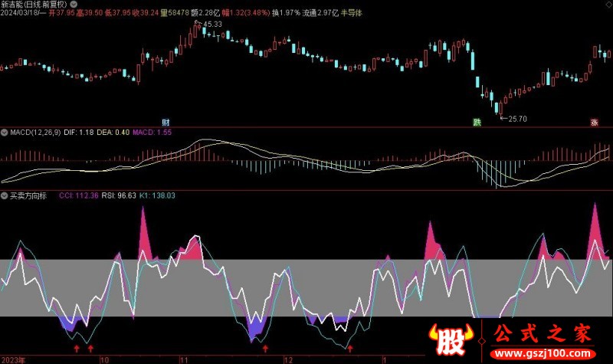
Task: Click the red buy arrow before month 12
Action: [265, 348]
